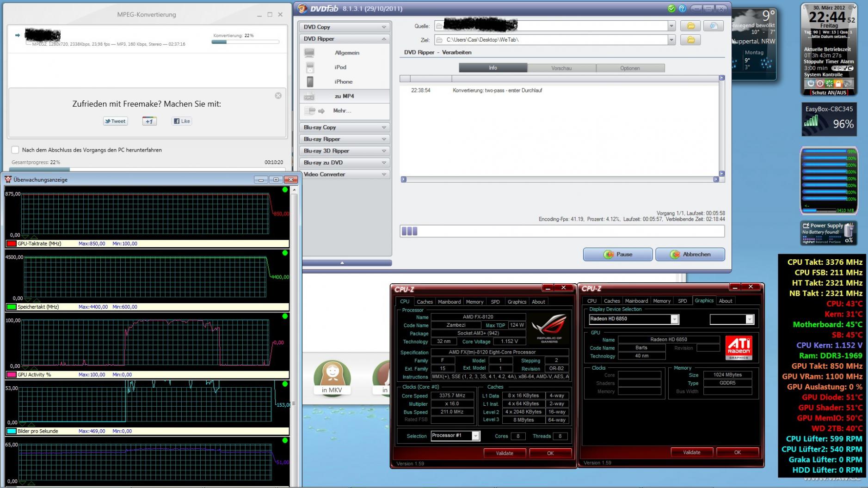Toggle GPU-Taktrate graph green indicator

click(x=285, y=189)
